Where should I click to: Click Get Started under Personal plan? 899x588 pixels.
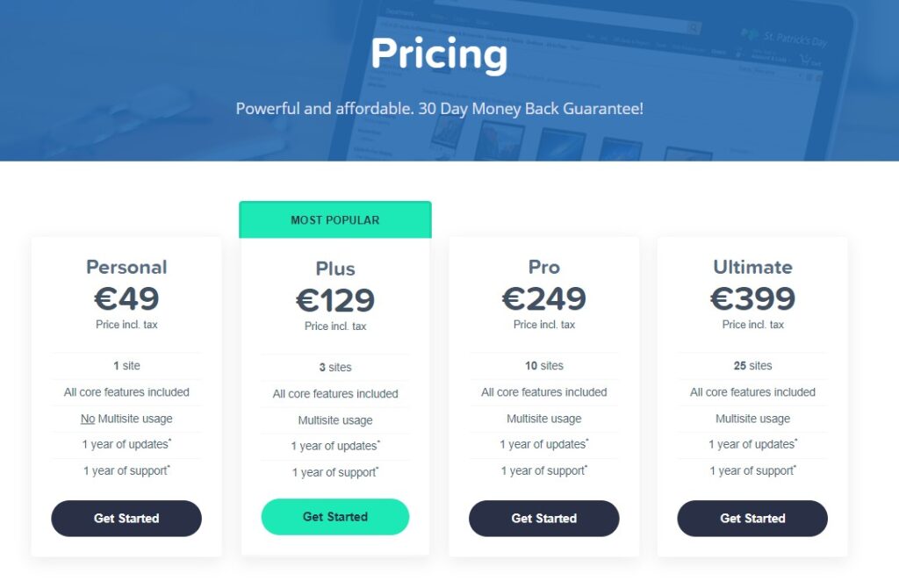126,518
